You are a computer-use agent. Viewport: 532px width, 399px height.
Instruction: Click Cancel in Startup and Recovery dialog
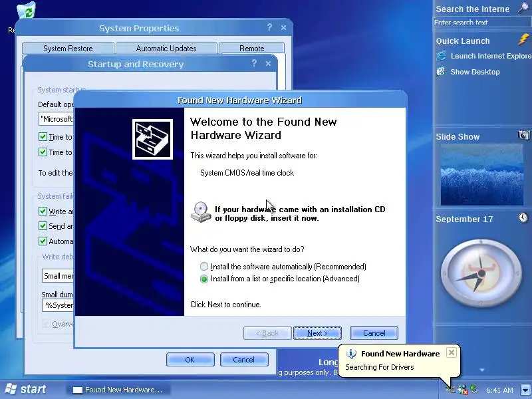[244, 360]
